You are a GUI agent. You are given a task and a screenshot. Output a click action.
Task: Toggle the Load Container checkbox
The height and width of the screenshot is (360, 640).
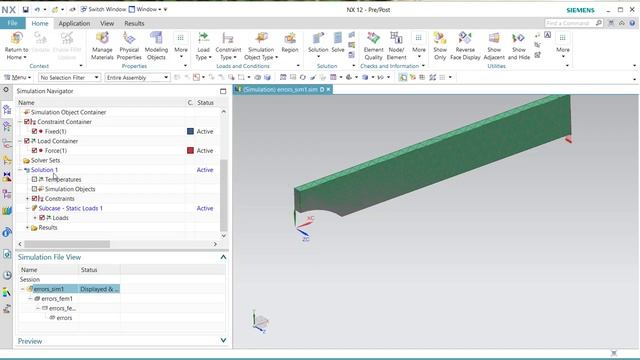pos(27,141)
